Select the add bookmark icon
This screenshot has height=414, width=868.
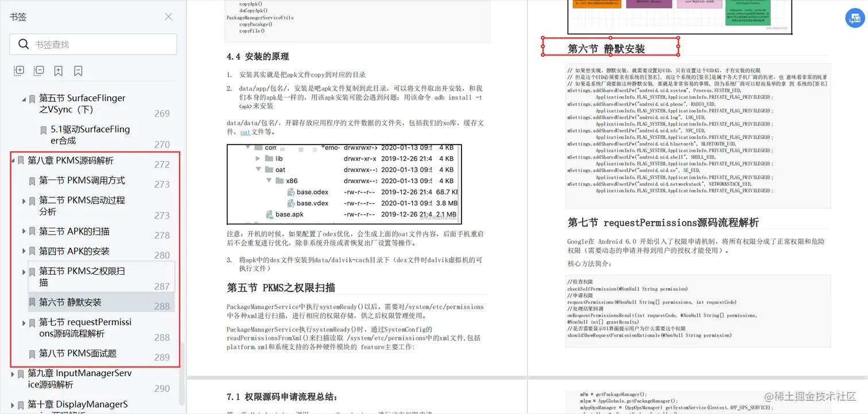tap(57, 70)
